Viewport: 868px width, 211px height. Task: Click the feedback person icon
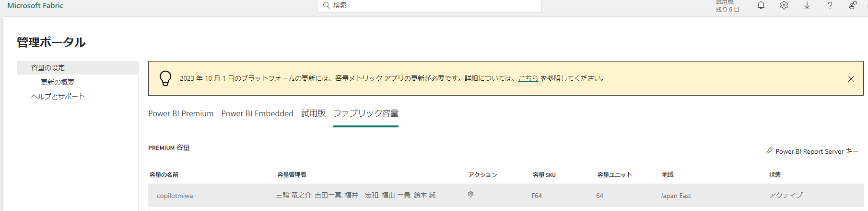tap(853, 5)
